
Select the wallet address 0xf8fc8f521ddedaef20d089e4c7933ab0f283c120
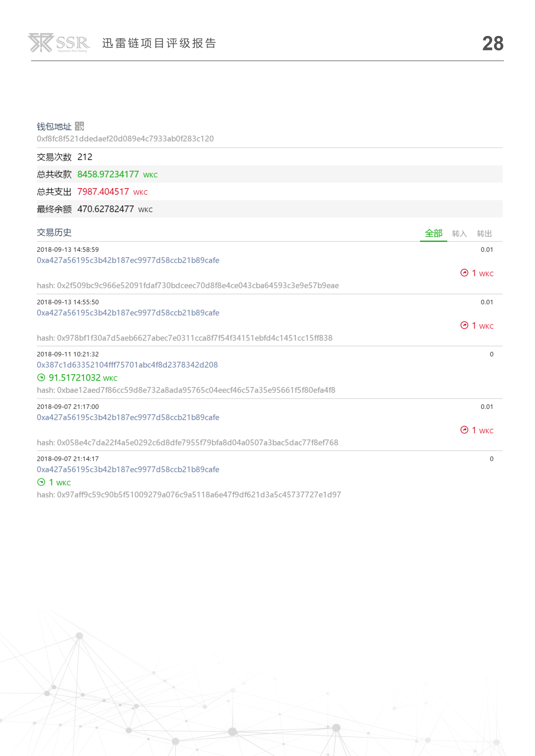pos(125,139)
